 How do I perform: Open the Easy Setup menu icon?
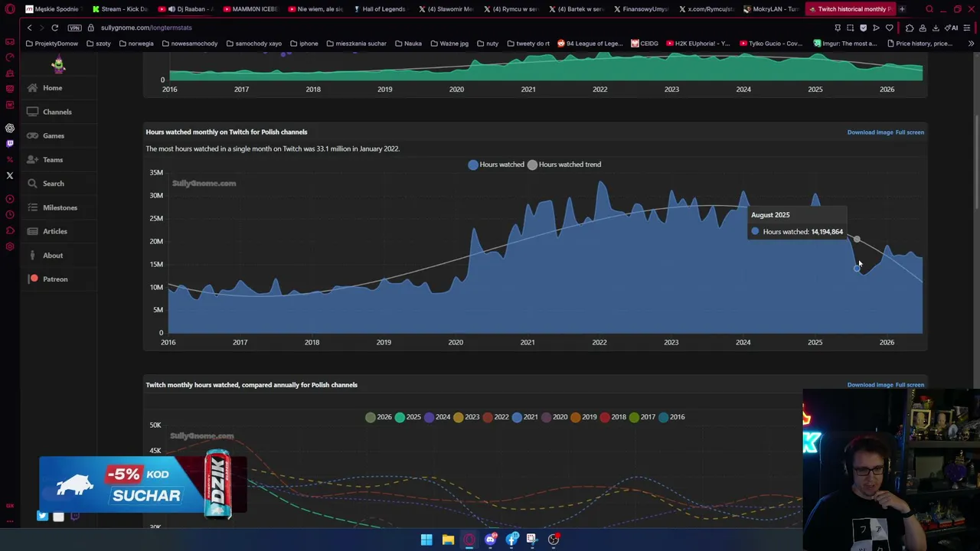click(x=968, y=28)
